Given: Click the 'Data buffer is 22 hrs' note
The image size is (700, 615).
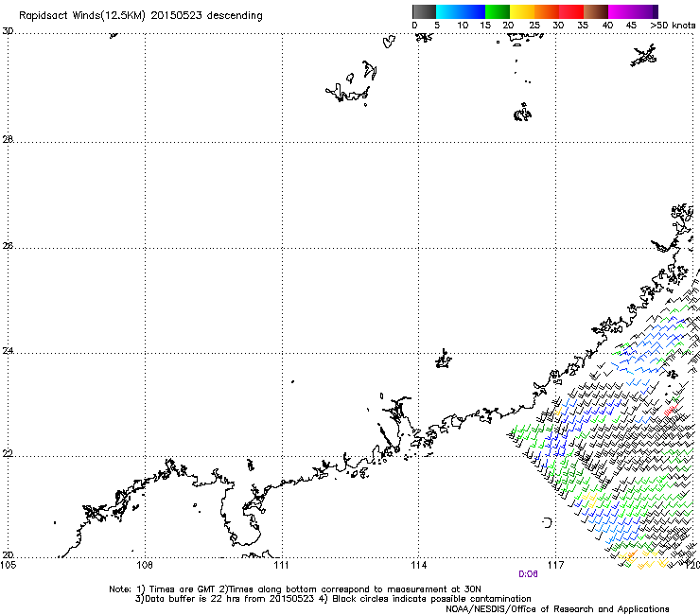Looking at the screenshot, I should click(x=190, y=599).
